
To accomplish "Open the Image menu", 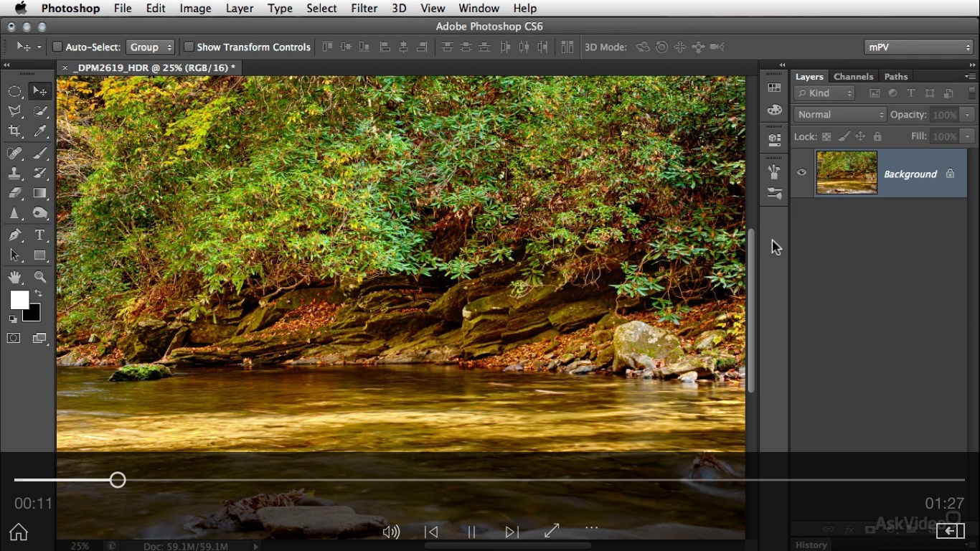I will click(195, 9).
